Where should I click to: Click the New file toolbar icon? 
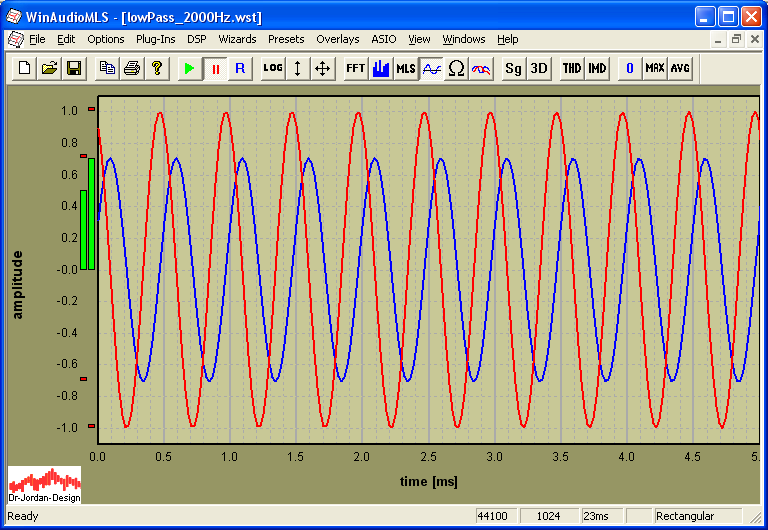(24, 68)
